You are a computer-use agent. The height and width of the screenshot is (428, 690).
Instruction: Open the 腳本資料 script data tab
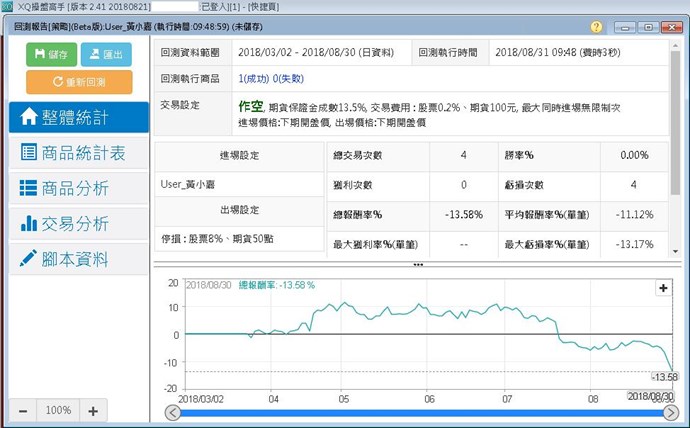pos(76,258)
